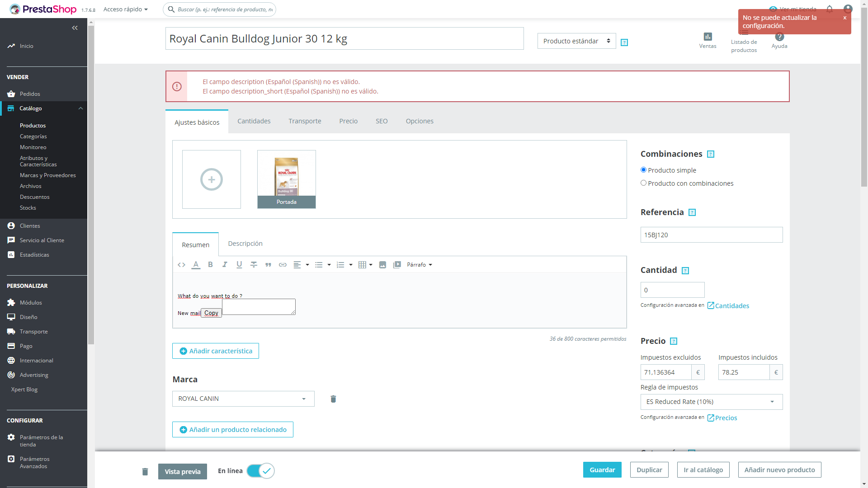
Task: Click the delete product trash icon
Action: tap(145, 472)
